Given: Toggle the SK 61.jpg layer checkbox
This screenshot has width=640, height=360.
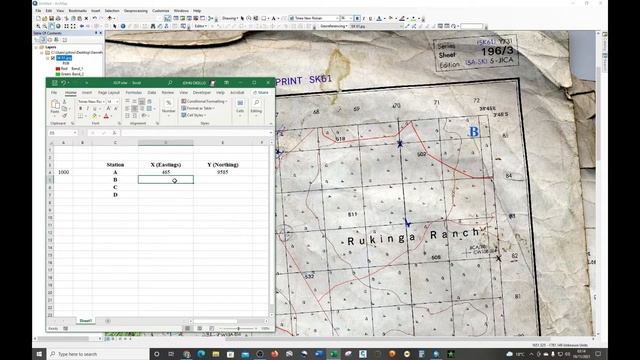Looking at the screenshot, I should tap(53, 58).
